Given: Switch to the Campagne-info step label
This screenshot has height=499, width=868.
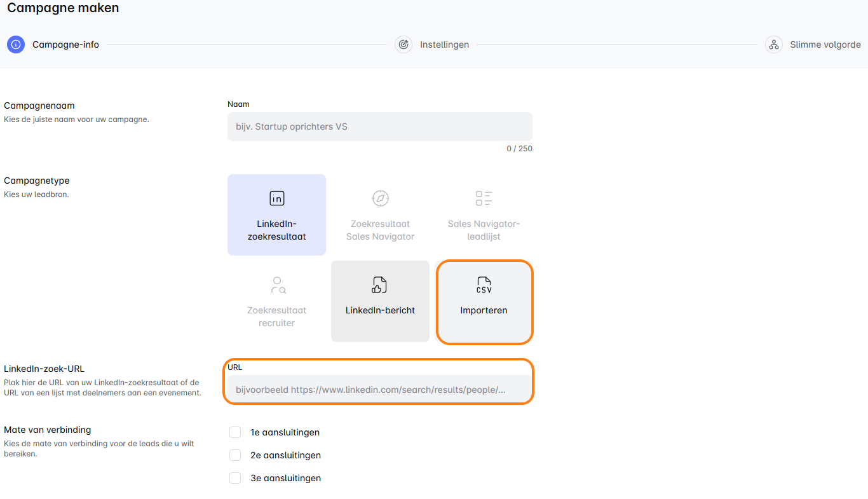Looking at the screenshot, I should coord(65,44).
